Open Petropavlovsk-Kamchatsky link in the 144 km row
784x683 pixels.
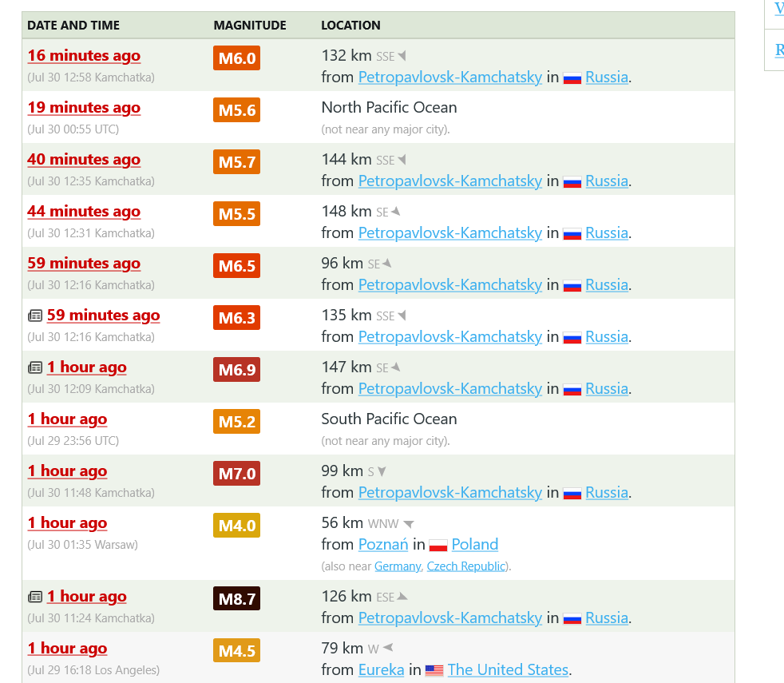pyautogui.click(x=450, y=181)
